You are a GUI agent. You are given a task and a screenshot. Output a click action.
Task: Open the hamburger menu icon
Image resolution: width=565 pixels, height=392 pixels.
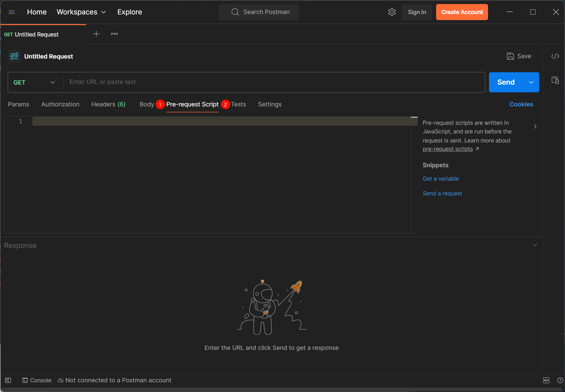(12, 12)
